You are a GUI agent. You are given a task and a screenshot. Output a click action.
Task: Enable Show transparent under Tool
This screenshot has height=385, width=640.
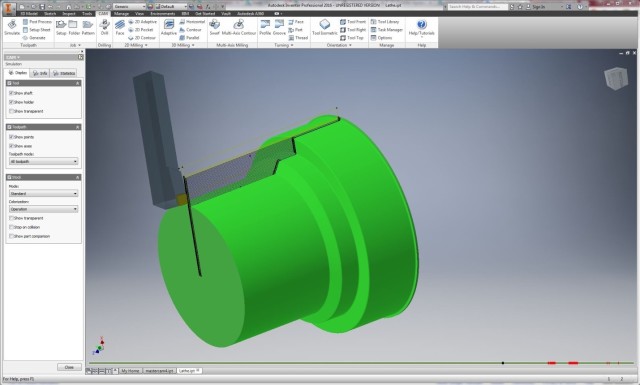11,111
